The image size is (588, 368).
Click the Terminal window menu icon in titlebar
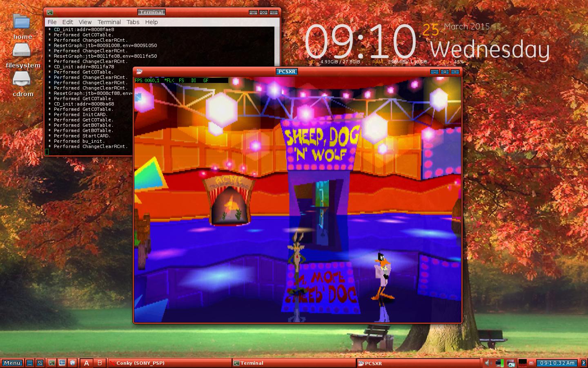point(50,12)
